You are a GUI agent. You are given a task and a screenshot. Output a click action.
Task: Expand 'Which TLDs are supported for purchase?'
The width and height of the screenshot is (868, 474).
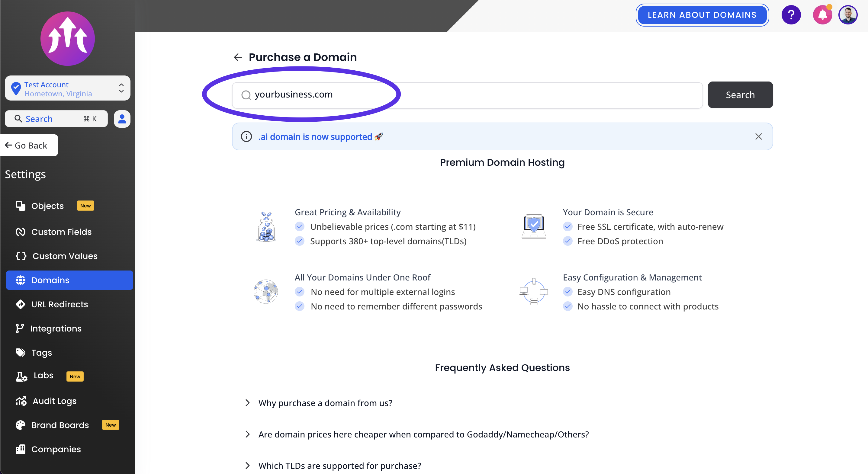(x=333, y=466)
